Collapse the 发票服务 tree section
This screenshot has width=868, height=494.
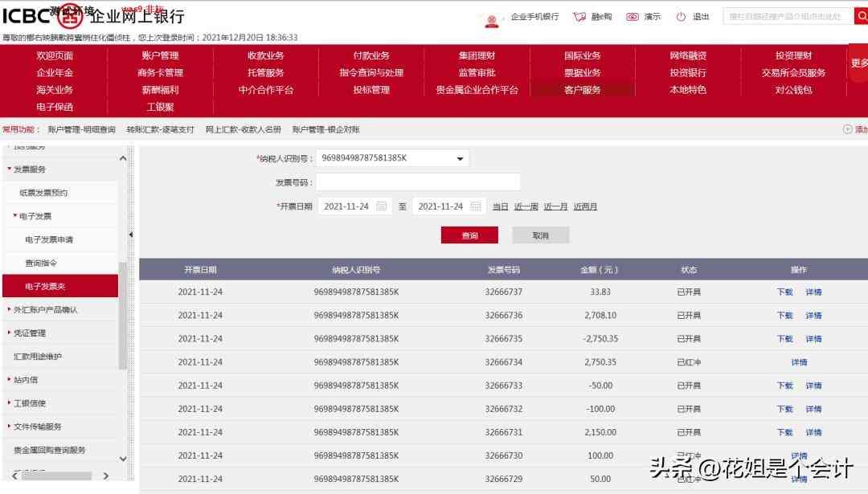(x=10, y=169)
